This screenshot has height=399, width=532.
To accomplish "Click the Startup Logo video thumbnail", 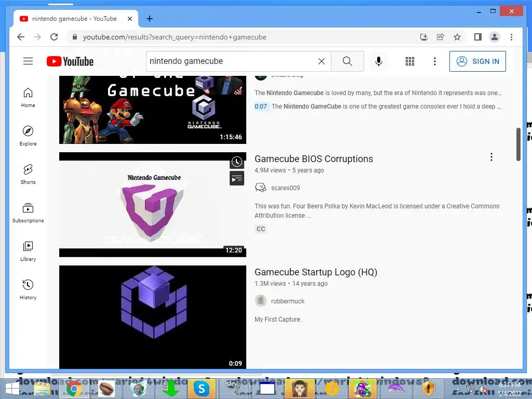I will (153, 317).
